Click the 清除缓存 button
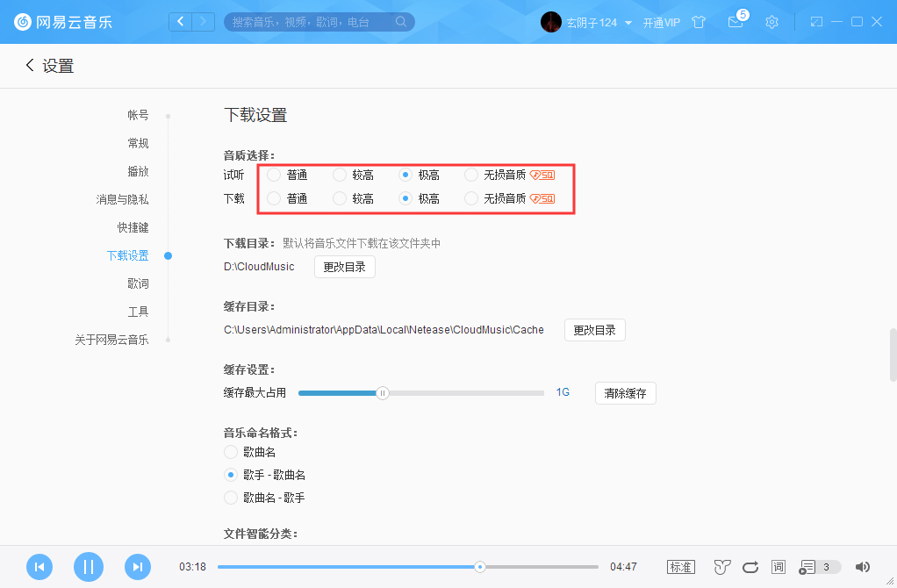The width and height of the screenshot is (897, 588). click(x=625, y=393)
